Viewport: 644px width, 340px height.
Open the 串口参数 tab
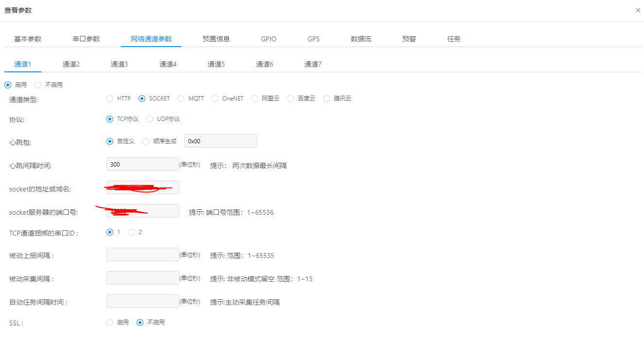point(86,39)
